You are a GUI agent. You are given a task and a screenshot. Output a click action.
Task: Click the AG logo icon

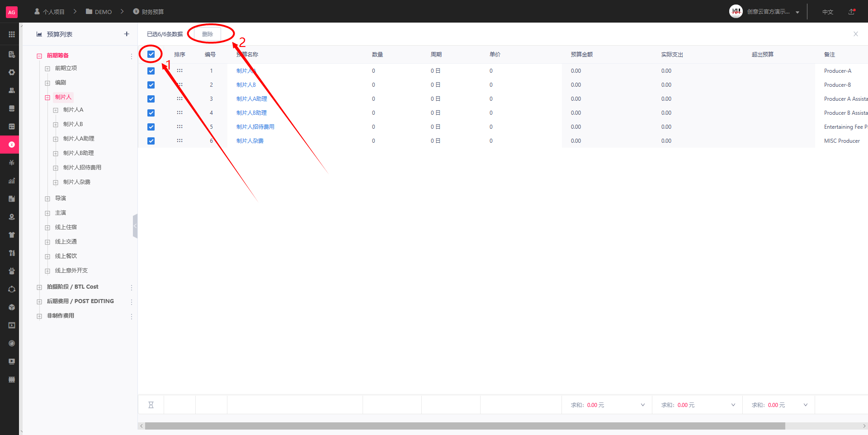[x=12, y=12]
